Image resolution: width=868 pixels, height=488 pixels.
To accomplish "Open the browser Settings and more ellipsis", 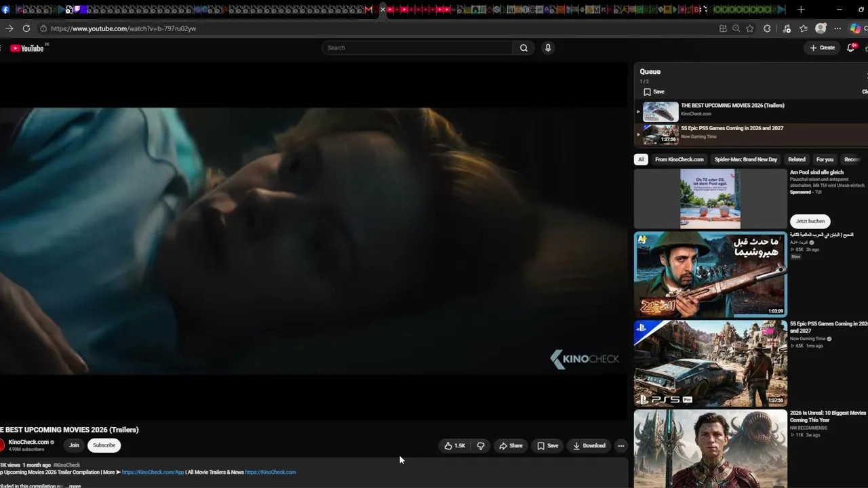I will [x=837, y=28].
